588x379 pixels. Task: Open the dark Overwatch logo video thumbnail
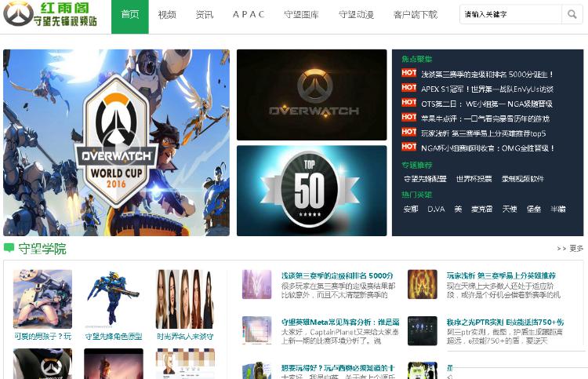coord(311,95)
